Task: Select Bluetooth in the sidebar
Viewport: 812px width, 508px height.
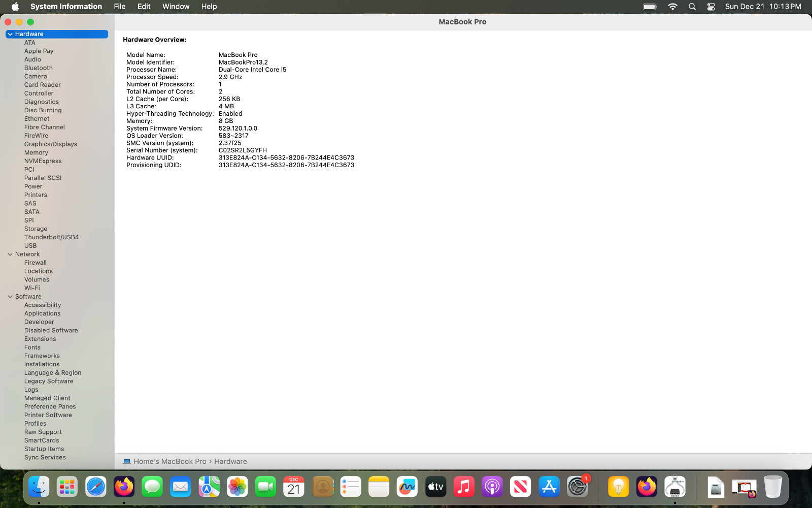Action: [x=39, y=68]
